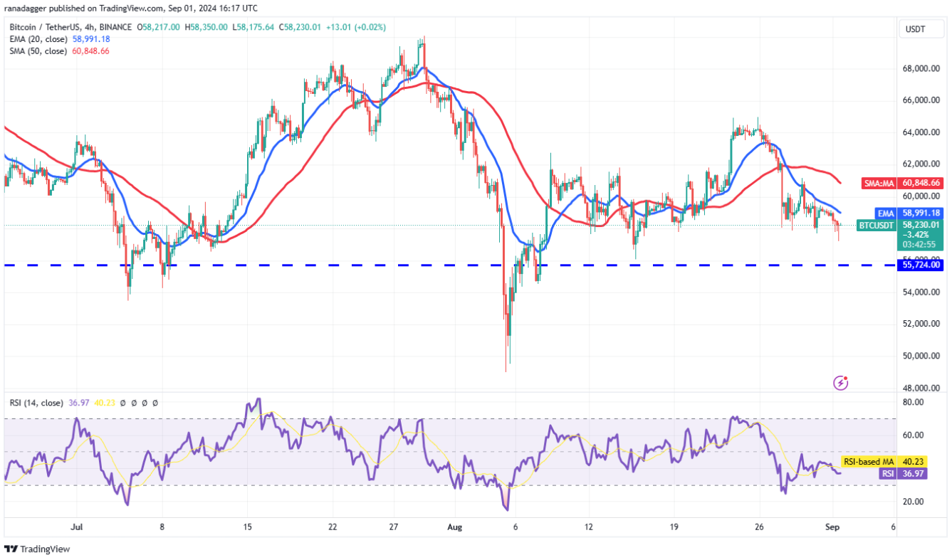Screen dimensions: 952x560
Task: Click the Aug label on the time axis
Action: (x=454, y=527)
